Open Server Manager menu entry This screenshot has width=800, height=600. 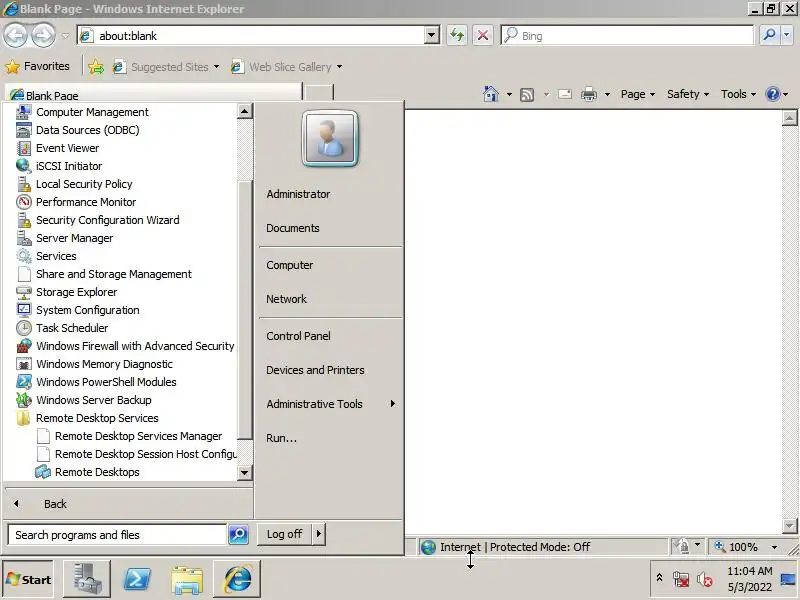[65, 238]
